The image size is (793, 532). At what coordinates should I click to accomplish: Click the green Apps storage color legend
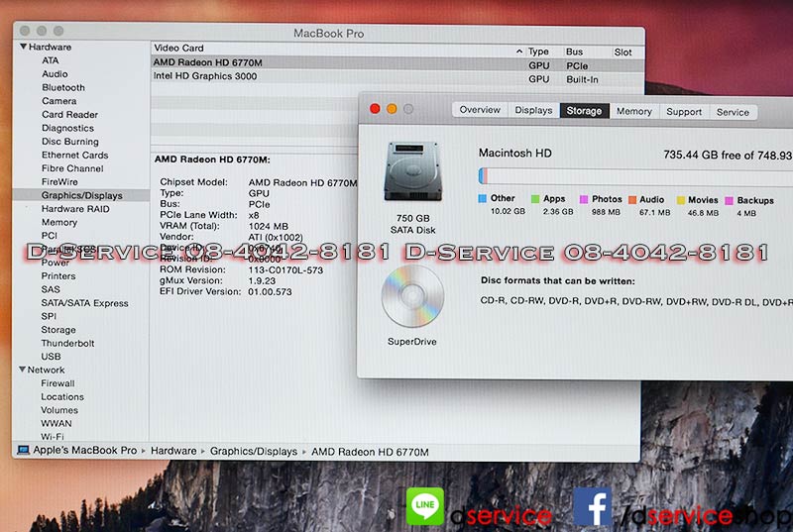click(535, 198)
